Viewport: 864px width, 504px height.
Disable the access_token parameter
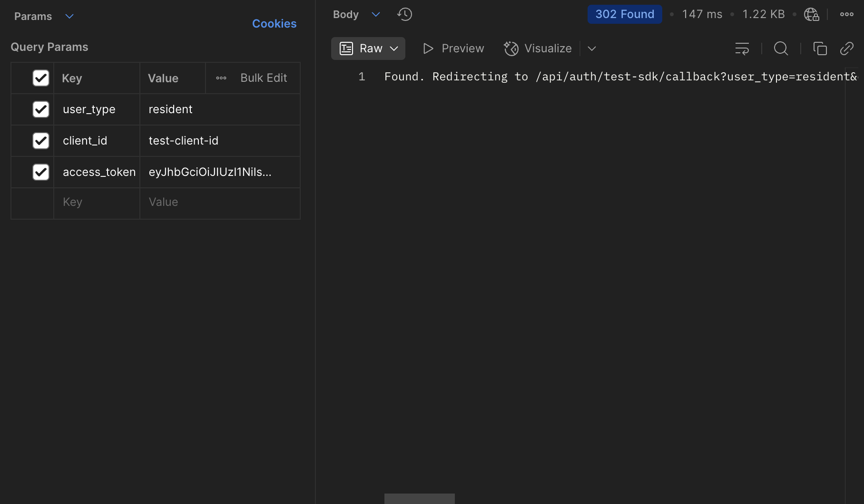[x=41, y=172]
